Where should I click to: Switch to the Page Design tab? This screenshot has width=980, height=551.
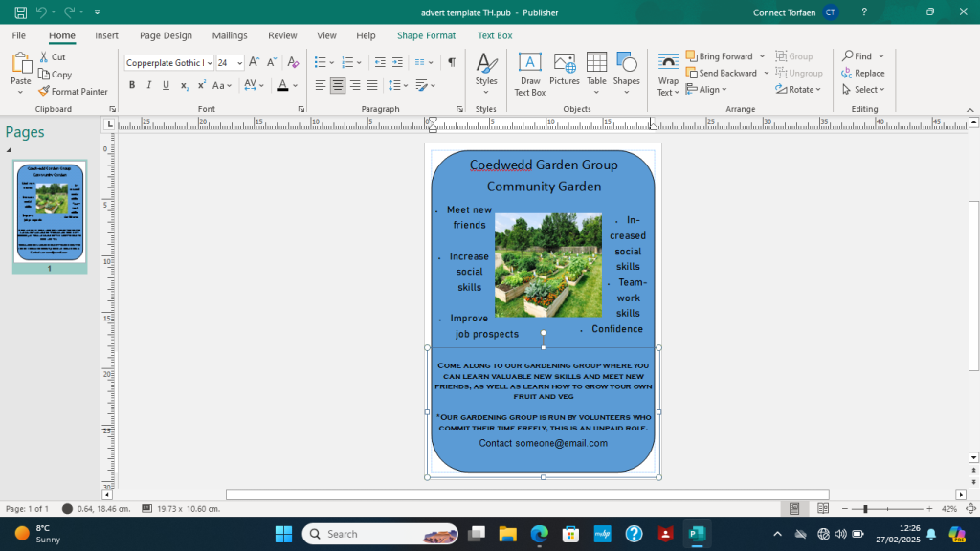point(166,35)
